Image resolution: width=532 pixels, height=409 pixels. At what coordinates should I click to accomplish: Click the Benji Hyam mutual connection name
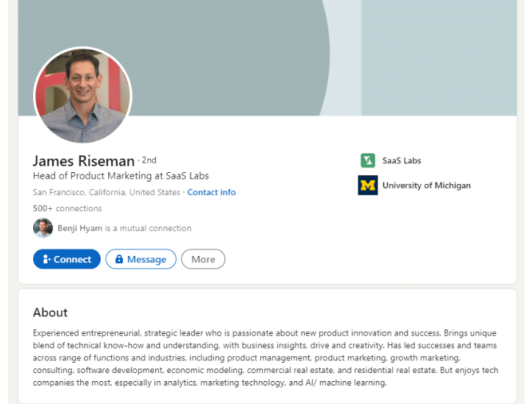pos(79,228)
